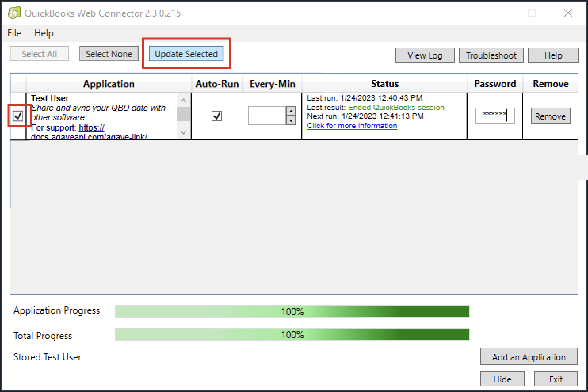
Task: Click the Hide button
Action: coord(502,379)
